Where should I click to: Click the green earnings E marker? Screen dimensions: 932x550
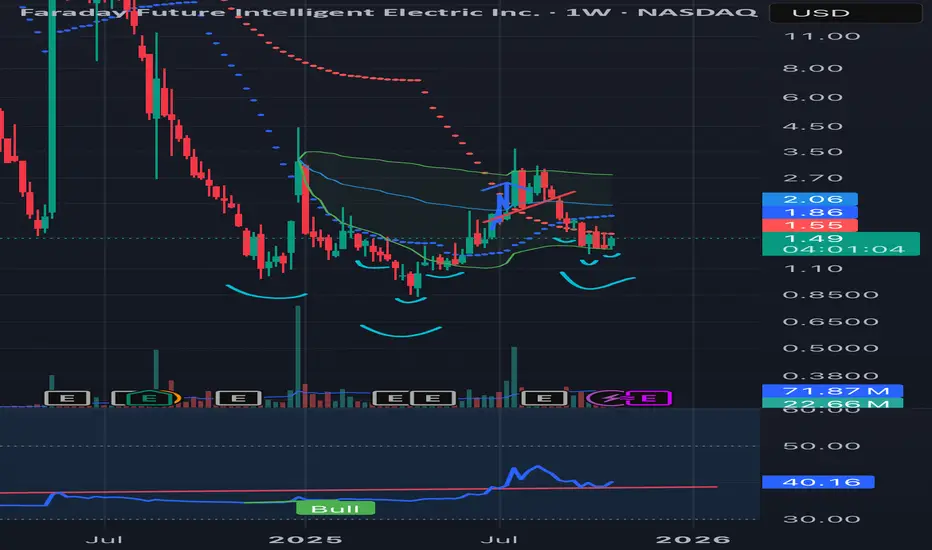(x=150, y=398)
